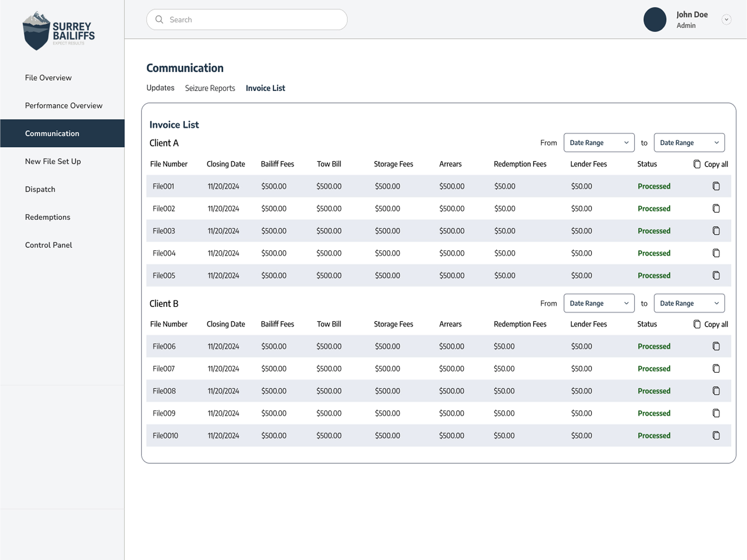747x560 pixels.
Task: Open the From Date Range dropdown for Client B
Action: click(x=599, y=303)
